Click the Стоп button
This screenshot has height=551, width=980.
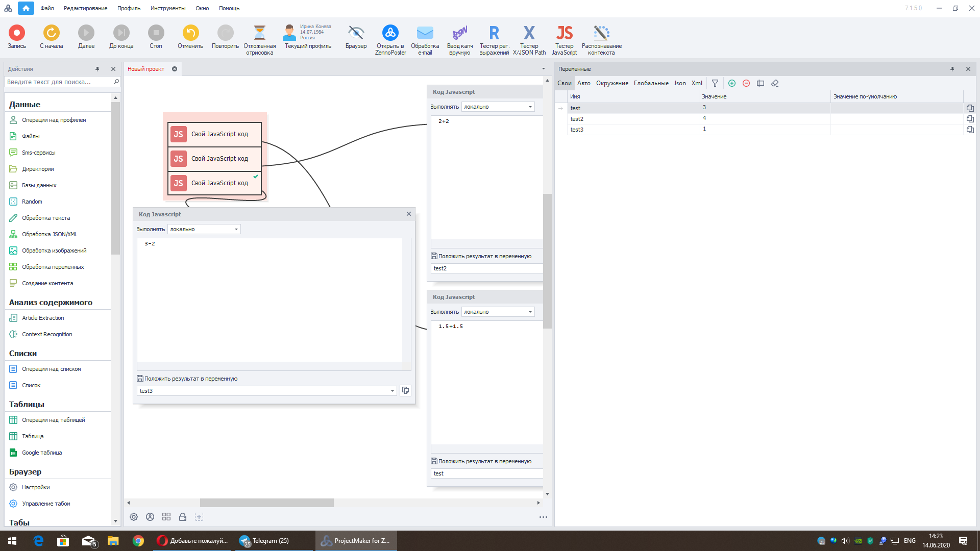click(156, 37)
